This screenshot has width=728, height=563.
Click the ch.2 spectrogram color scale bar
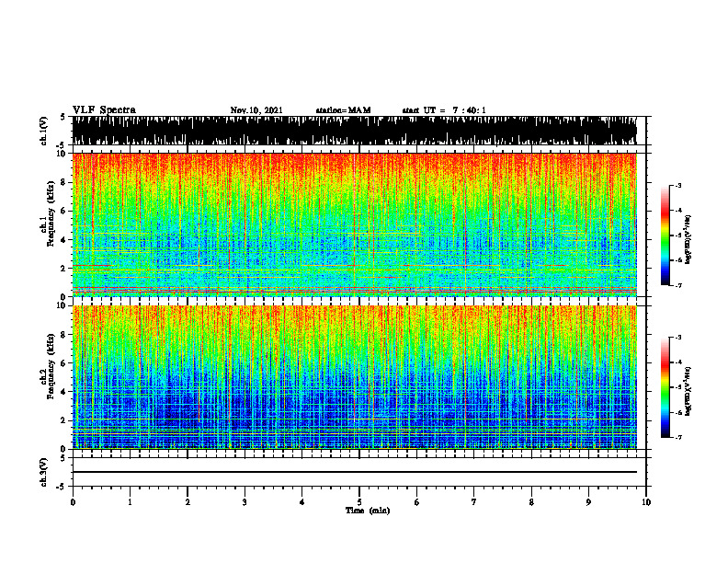[x=665, y=387]
